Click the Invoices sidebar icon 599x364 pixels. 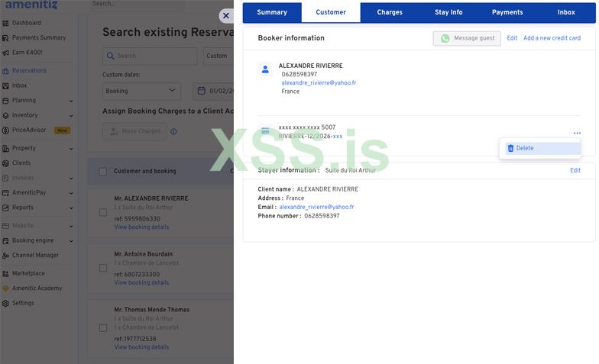(5, 179)
